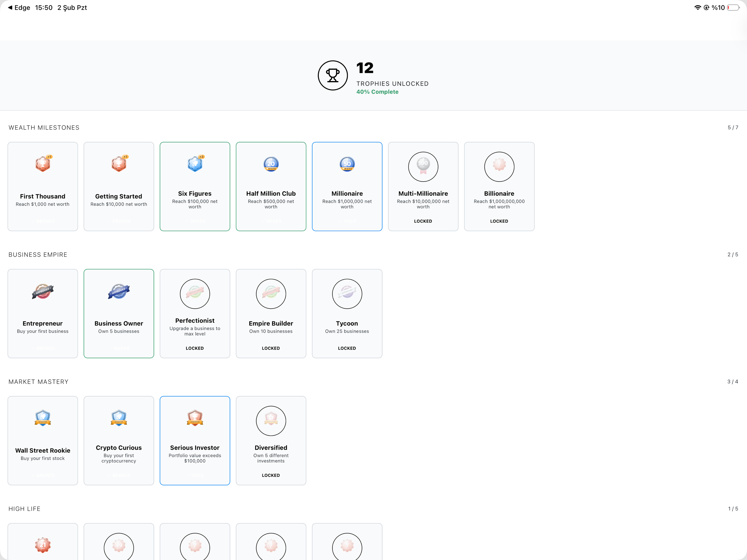The height and width of the screenshot is (560, 747).
Task: Tap the 12 trophies count
Action: (365, 68)
